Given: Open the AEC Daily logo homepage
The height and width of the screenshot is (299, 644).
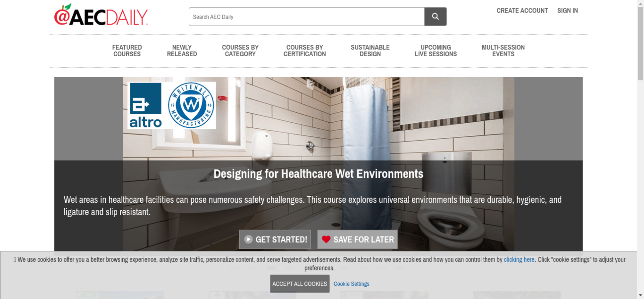Looking at the screenshot, I should tap(101, 15).
